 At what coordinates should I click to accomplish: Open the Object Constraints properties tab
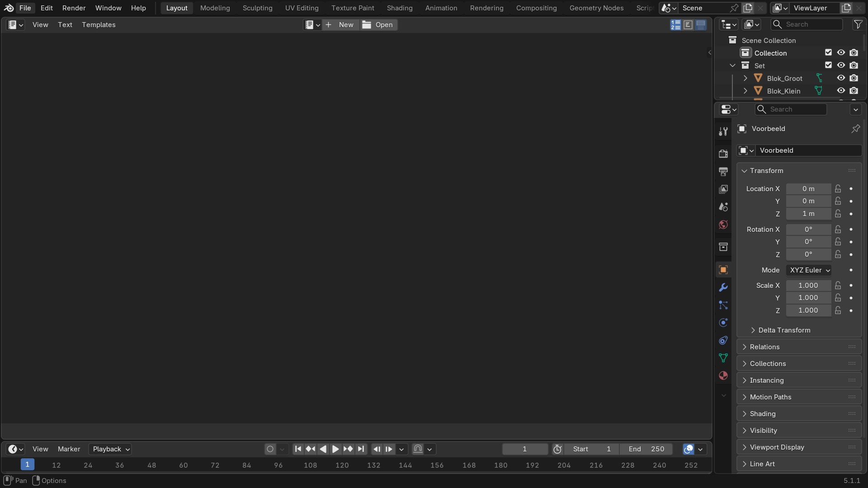tap(723, 340)
